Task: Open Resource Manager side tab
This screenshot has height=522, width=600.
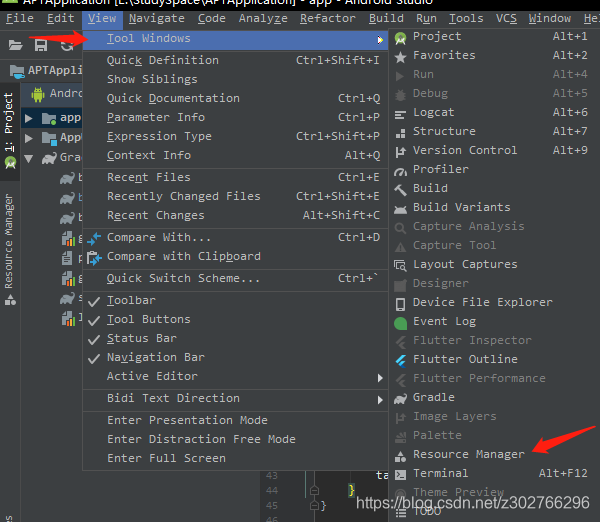Action: [x=9, y=250]
